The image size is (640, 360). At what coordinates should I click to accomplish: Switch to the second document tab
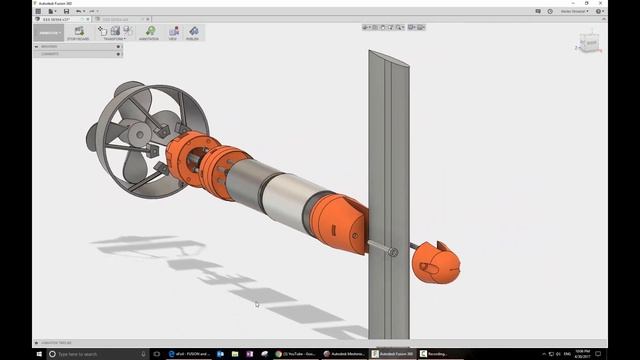(x=118, y=19)
